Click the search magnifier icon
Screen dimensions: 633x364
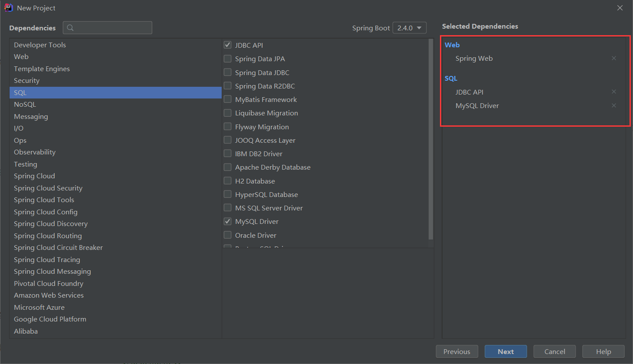tap(70, 28)
